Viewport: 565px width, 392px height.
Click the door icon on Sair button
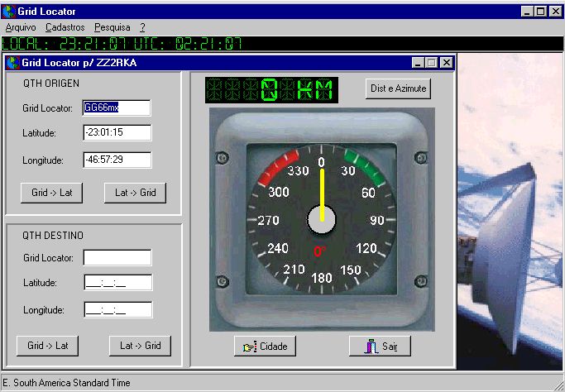[x=371, y=347]
